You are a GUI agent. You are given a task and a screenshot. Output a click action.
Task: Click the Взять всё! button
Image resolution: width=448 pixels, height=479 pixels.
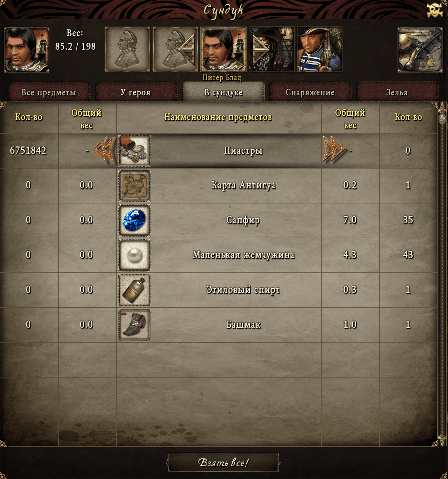pyautogui.click(x=223, y=462)
